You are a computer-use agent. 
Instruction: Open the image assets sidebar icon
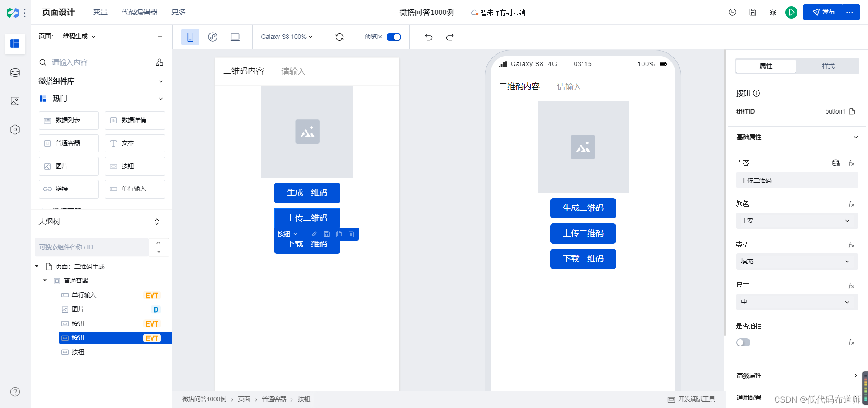pos(15,101)
